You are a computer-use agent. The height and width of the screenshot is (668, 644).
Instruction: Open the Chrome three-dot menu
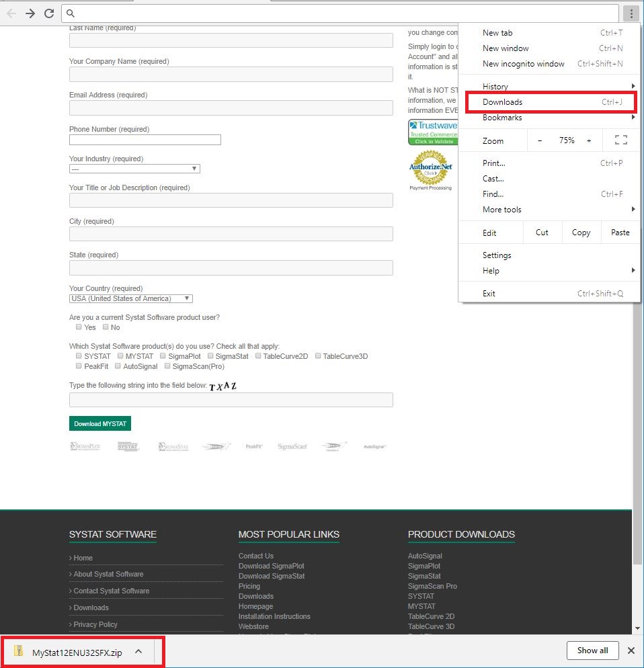(x=631, y=13)
